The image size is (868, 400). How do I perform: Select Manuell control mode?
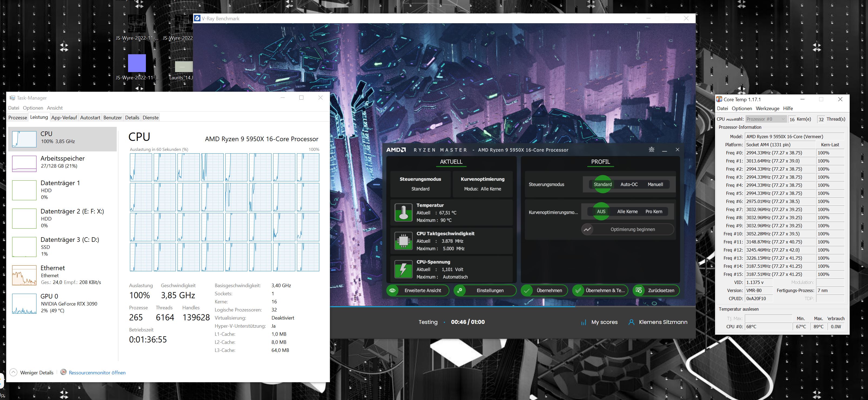655,184
